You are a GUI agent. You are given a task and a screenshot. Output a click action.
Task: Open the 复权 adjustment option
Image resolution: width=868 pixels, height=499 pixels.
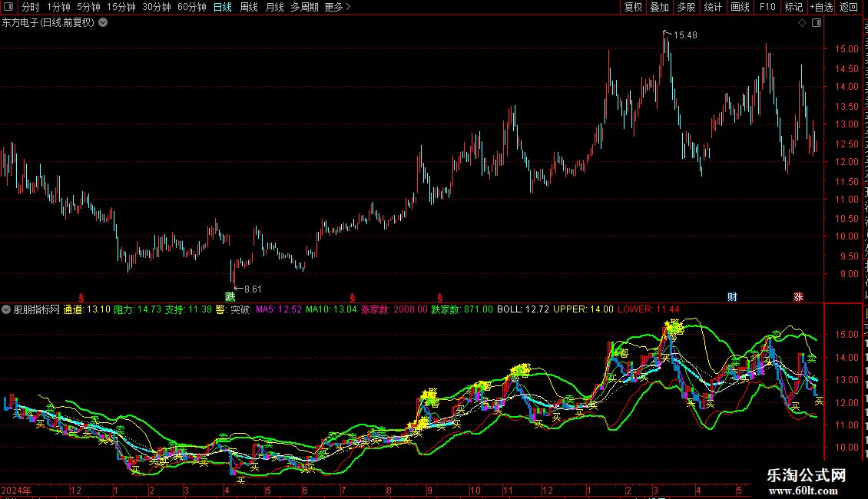(x=633, y=7)
